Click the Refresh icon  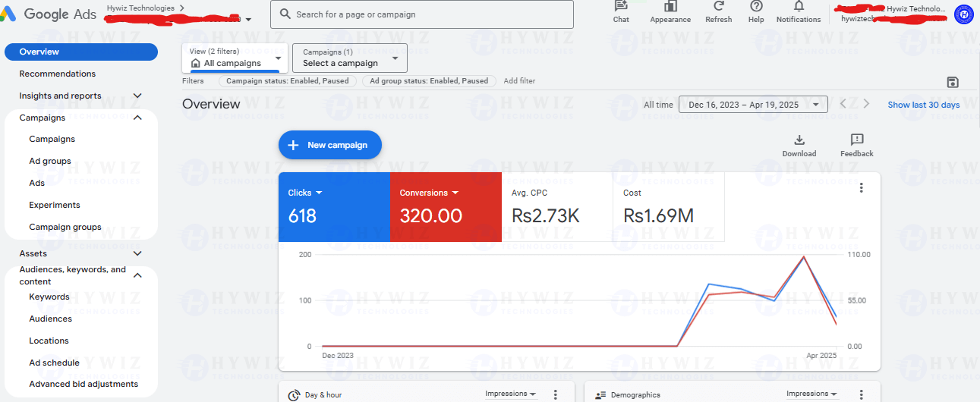(x=718, y=6)
